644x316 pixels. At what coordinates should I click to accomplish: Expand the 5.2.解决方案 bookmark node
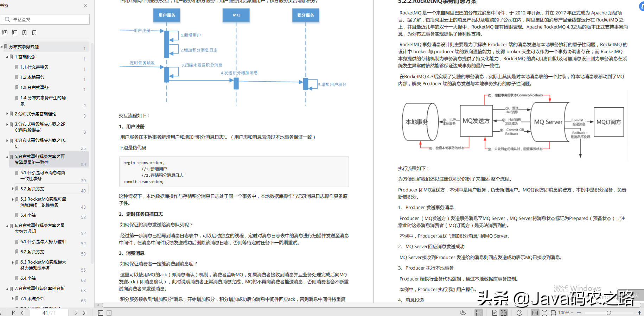tap(13, 189)
